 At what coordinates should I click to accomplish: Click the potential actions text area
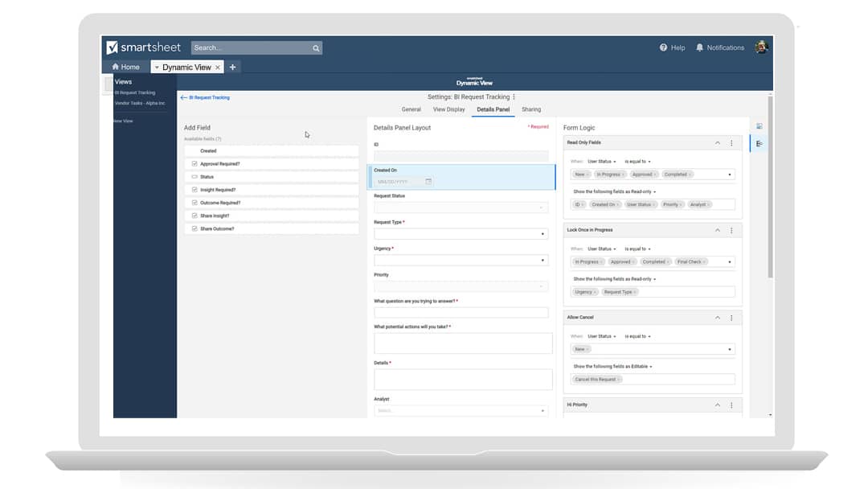click(463, 343)
